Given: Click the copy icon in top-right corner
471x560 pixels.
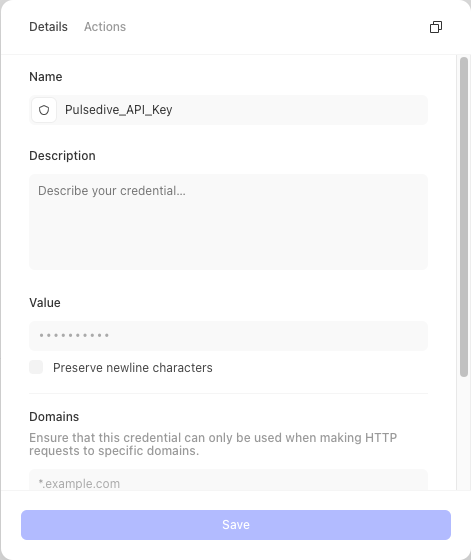Looking at the screenshot, I should click(x=436, y=27).
